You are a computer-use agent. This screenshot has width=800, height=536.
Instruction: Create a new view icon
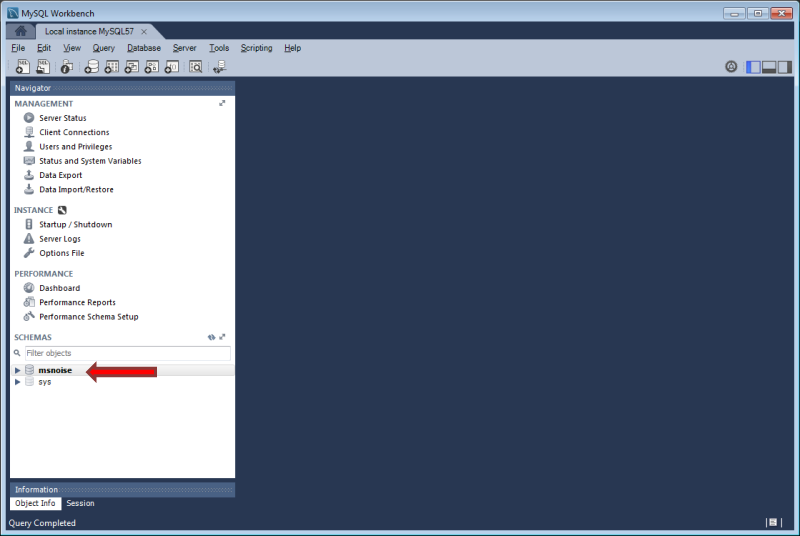(132, 66)
